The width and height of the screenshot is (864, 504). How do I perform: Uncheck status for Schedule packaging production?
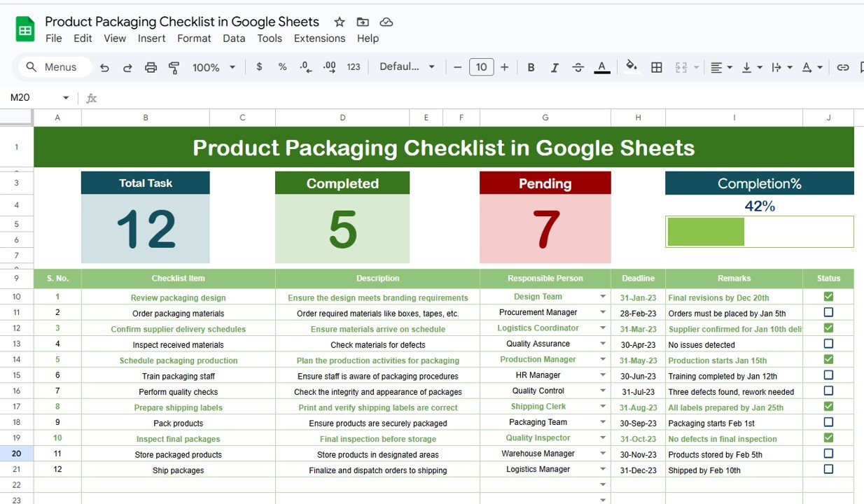pyautogui.click(x=828, y=359)
